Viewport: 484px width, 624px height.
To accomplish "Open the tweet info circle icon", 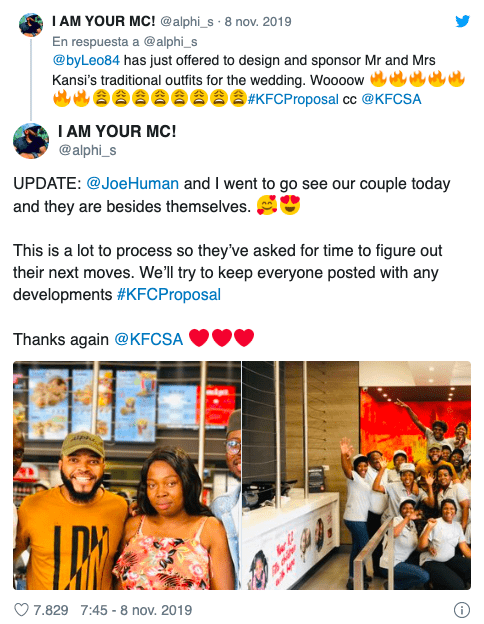I will pyautogui.click(x=462, y=610).
